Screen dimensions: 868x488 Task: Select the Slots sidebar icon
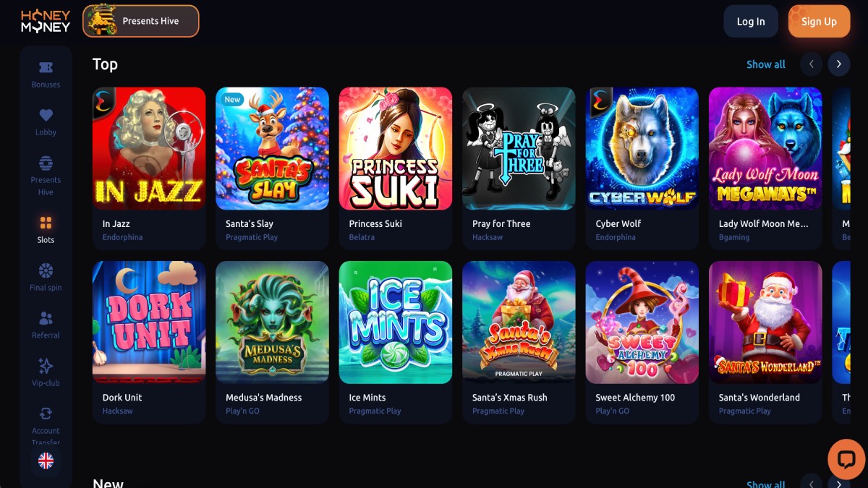click(46, 223)
